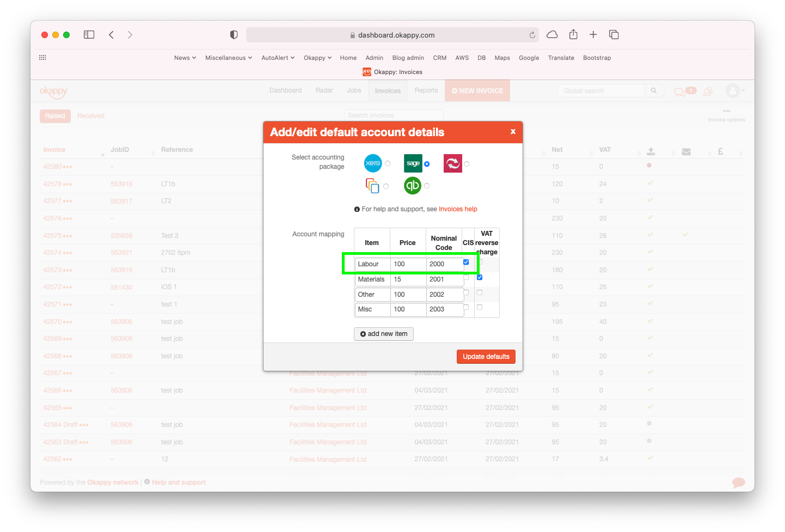Click the Labour item input field

pos(372,264)
